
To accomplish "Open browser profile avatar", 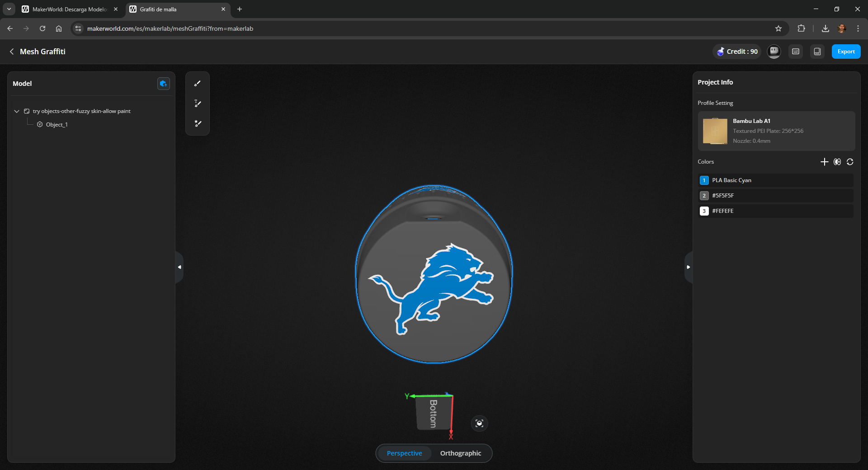I will (x=842, y=28).
